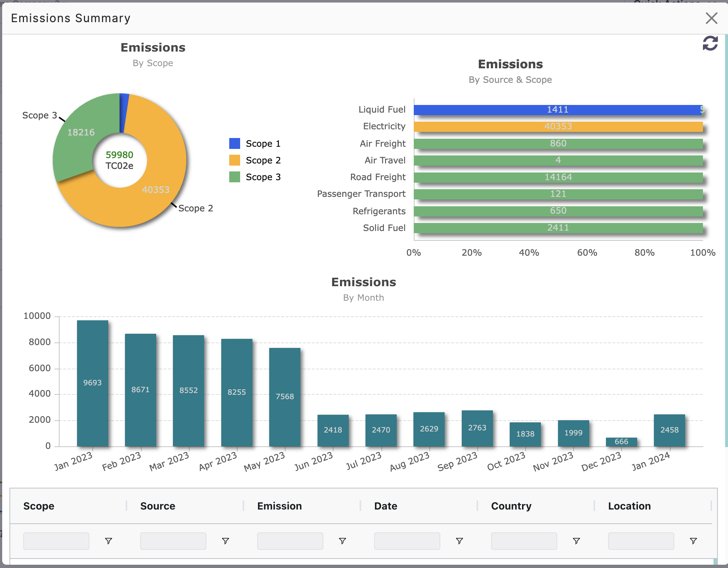This screenshot has width=728, height=568.
Task: Click the refresh charts icon
Action: [x=710, y=43]
